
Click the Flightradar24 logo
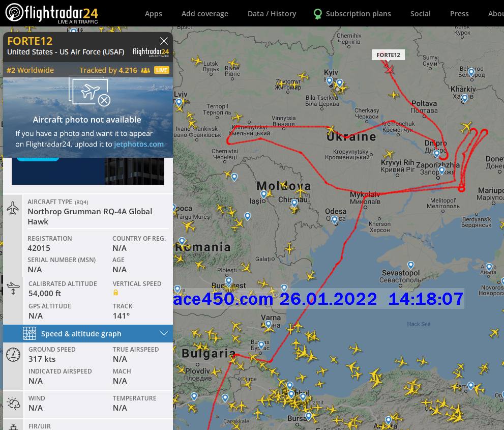click(x=51, y=13)
